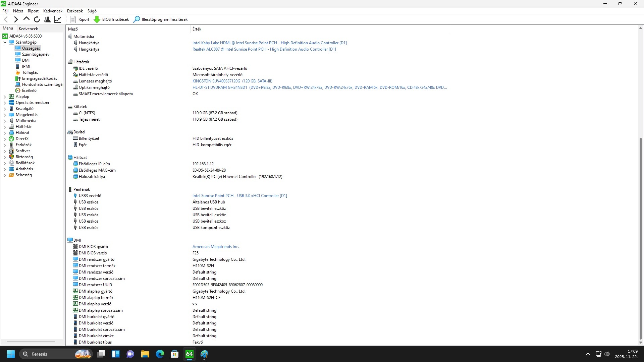
Task: Select Érzékelő item in tree
Action: 29,90
